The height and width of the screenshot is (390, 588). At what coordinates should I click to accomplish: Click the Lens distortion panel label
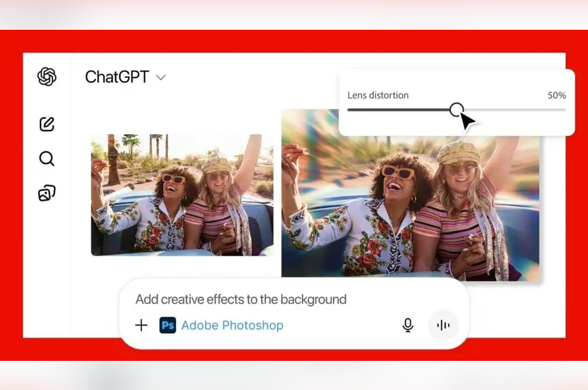click(377, 96)
